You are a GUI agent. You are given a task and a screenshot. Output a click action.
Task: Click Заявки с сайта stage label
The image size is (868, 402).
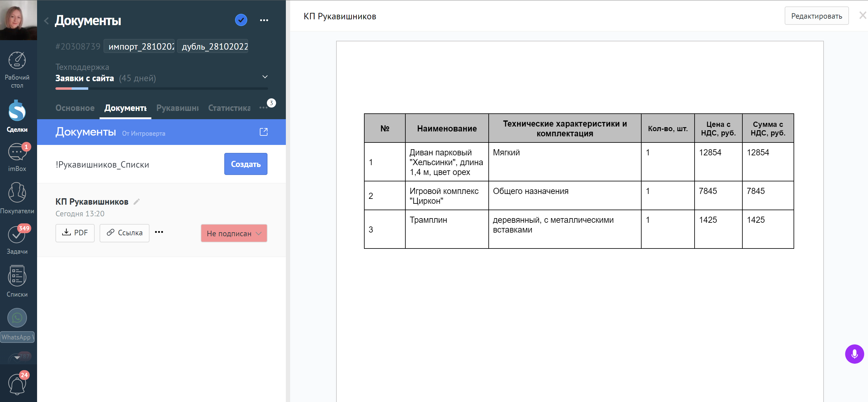(x=85, y=78)
